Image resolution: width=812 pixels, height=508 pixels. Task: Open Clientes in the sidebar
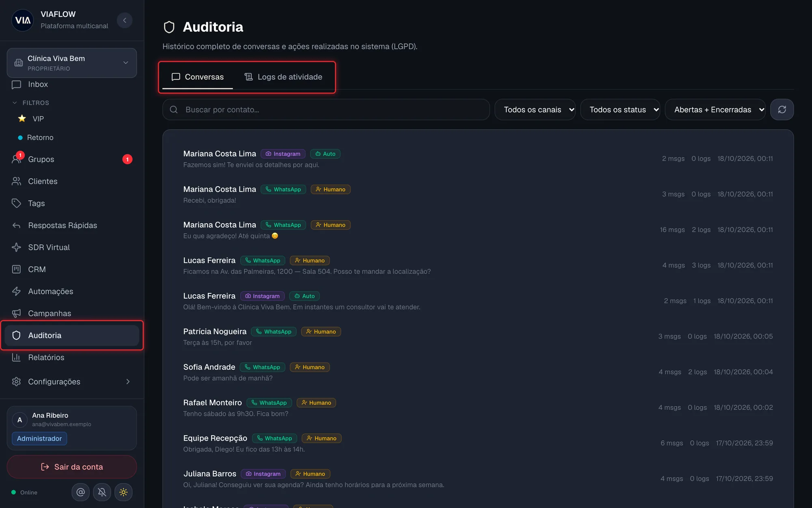point(72,181)
